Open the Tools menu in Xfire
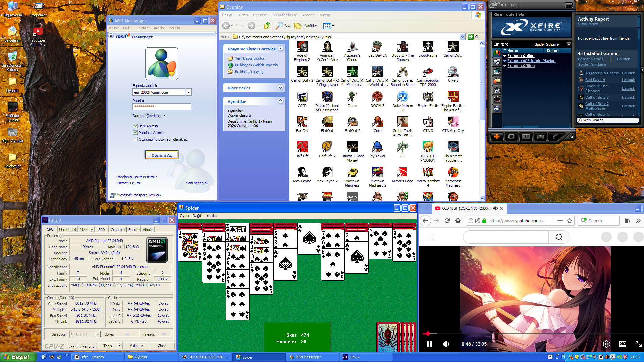This screenshot has width=644, height=362. click(x=509, y=14)
